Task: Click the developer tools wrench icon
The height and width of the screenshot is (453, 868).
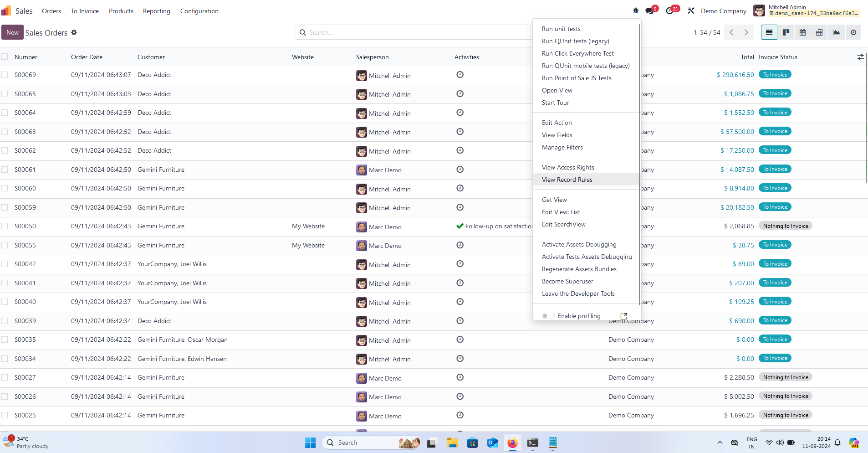Action: (x=691, y=10)
